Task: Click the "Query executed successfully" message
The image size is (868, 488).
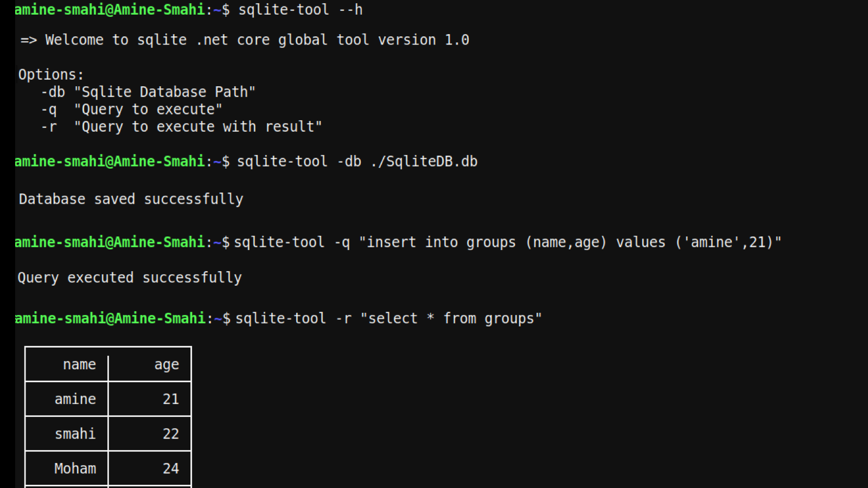Action: (129, 277)
